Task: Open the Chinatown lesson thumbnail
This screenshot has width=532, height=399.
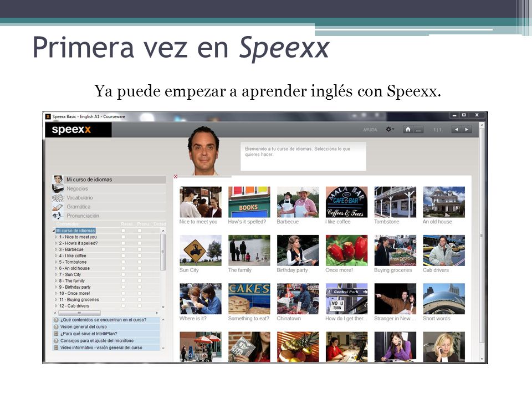Action: pyautogui.click(x=298, y=299)
